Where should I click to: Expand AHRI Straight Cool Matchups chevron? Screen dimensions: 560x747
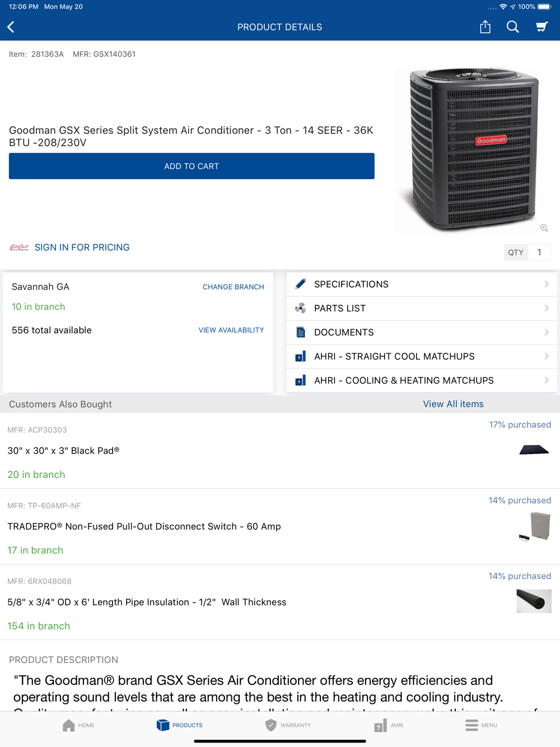click(x=547, y=356)
